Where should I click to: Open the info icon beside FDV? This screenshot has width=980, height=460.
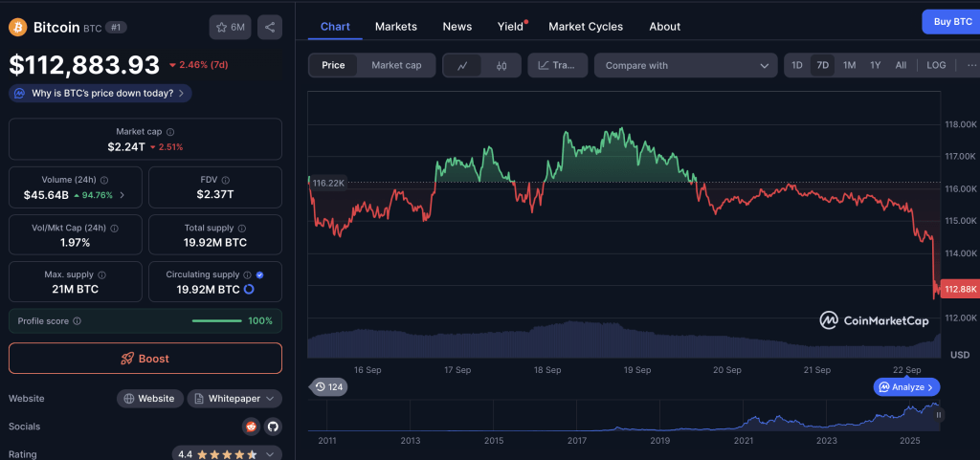(x=226, y=180)
